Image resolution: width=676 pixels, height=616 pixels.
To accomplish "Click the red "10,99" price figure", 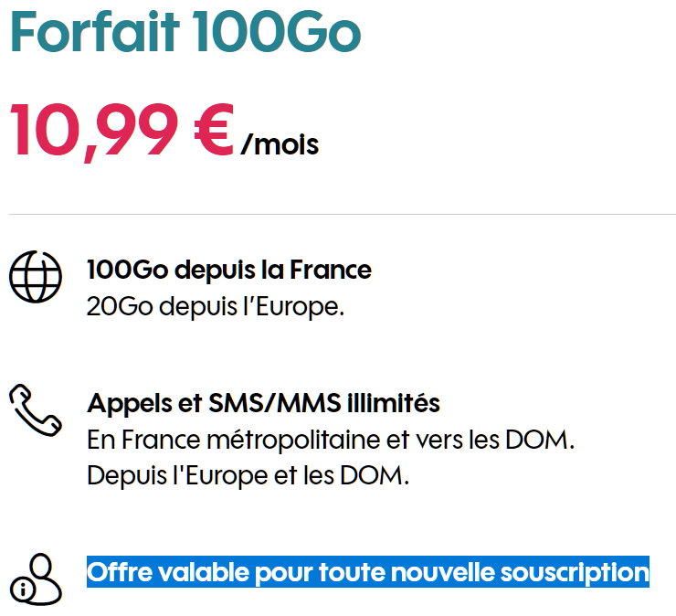I will pos(96,128).
